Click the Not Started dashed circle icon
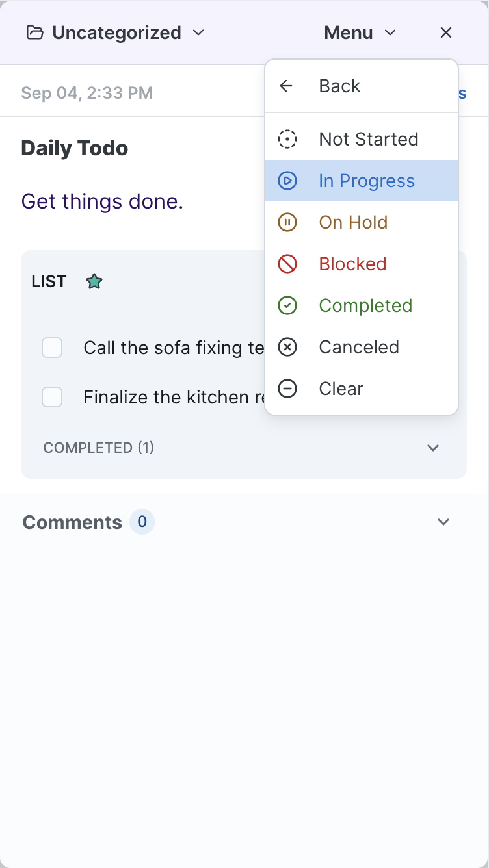The height and width of the screenshot is (868, 489). pos(287,139)
